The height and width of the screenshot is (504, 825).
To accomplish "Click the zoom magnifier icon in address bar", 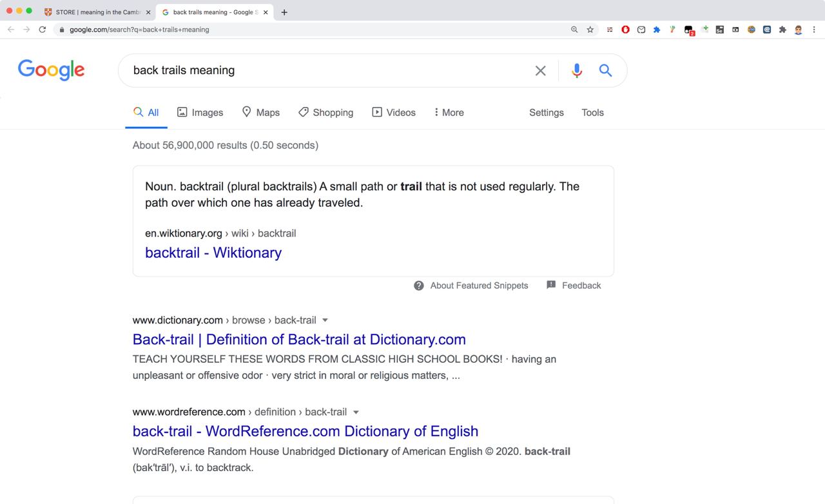I will (x=574, y=30).
